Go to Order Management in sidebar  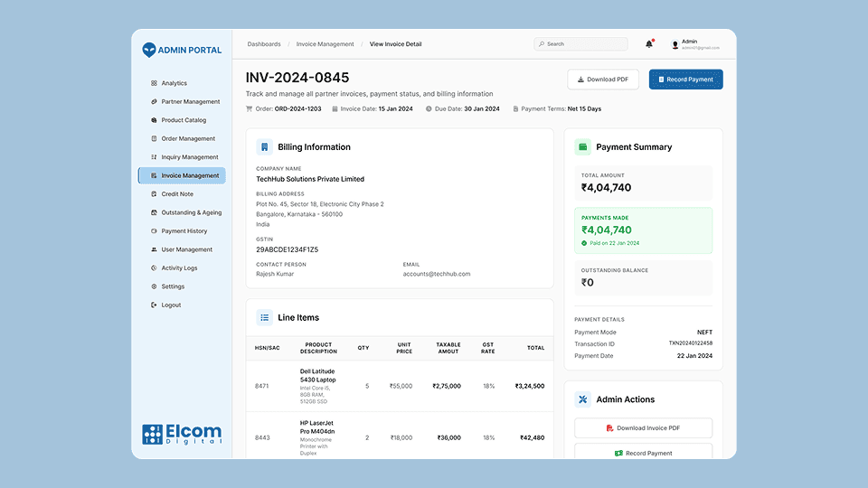point(188,139)
